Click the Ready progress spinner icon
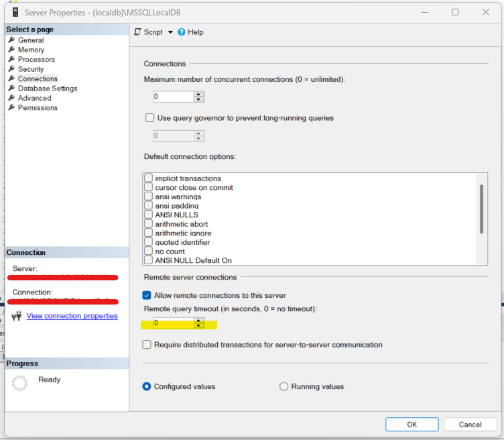 tap(19, 383)
